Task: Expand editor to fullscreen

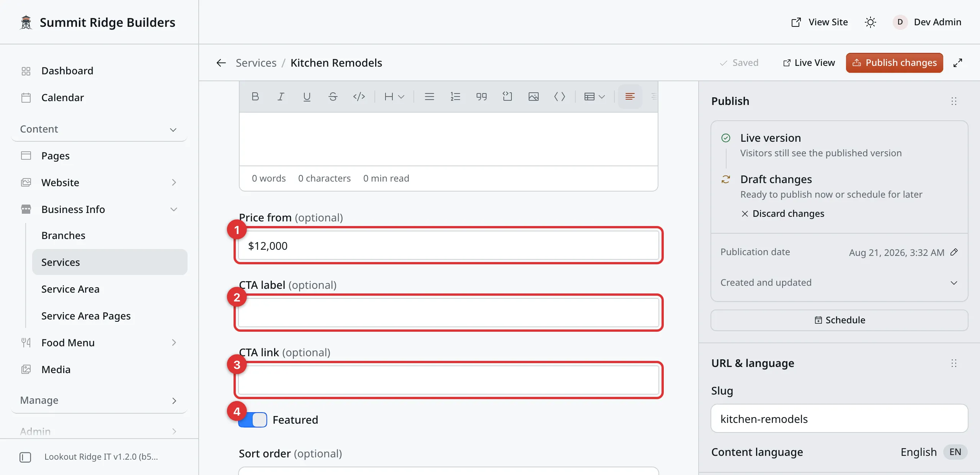Action: 958,63
